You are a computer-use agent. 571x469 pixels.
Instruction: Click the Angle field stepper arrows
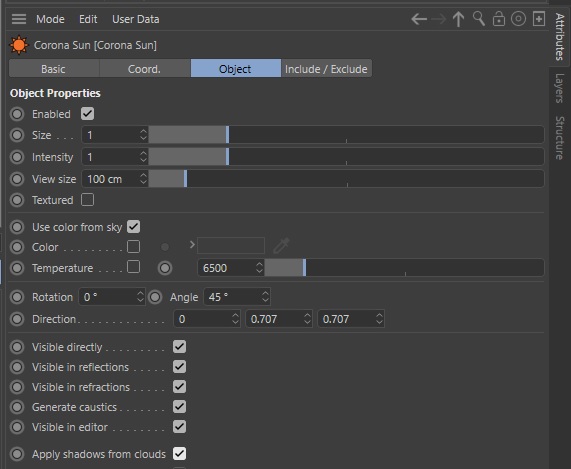[x=265, y=297]
